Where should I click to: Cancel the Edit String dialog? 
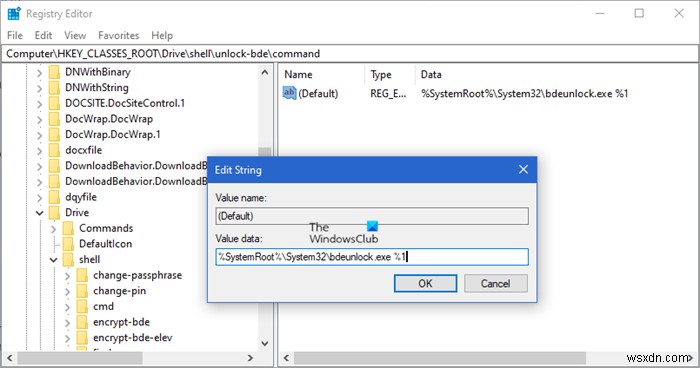click(496, 284)
